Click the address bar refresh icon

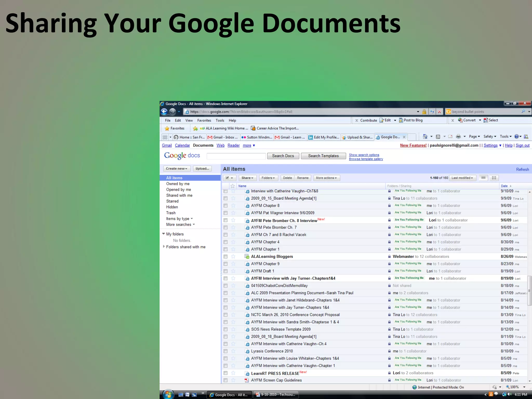click(432, 112)
